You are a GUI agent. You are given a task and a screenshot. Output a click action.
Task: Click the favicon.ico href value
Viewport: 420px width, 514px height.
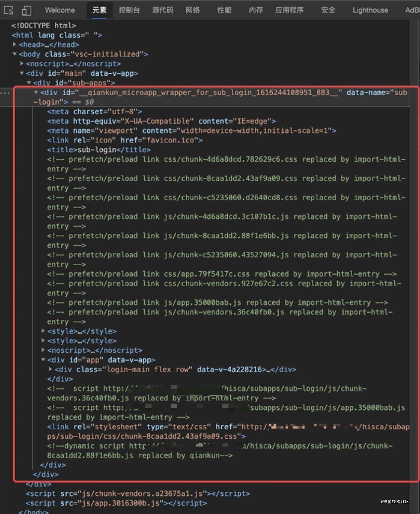tap(170, 140)
